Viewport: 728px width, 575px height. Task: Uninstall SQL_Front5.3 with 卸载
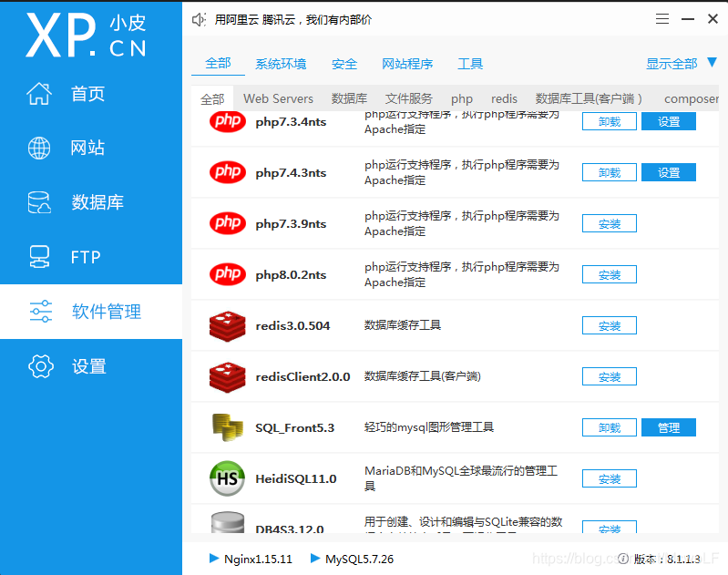[x=610, y=427]
